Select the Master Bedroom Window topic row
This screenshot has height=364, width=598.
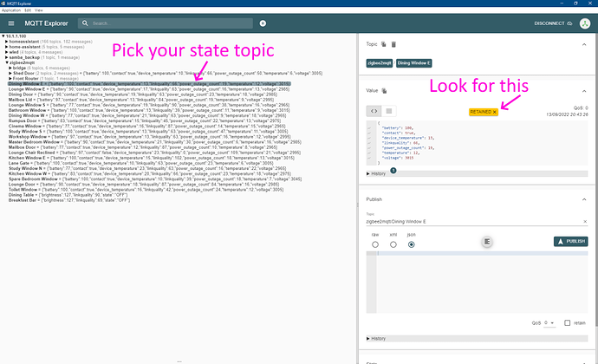point(155,142)
